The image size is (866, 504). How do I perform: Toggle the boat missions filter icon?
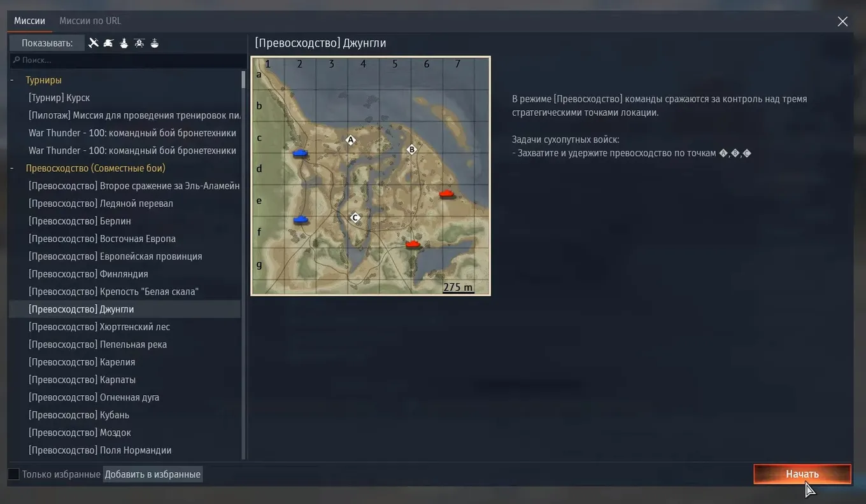point(154,43)
